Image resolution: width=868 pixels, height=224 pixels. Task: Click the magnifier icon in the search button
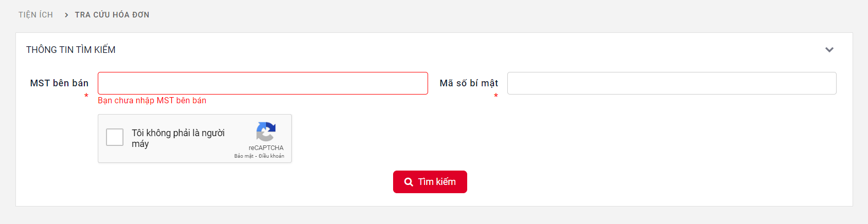409,182
